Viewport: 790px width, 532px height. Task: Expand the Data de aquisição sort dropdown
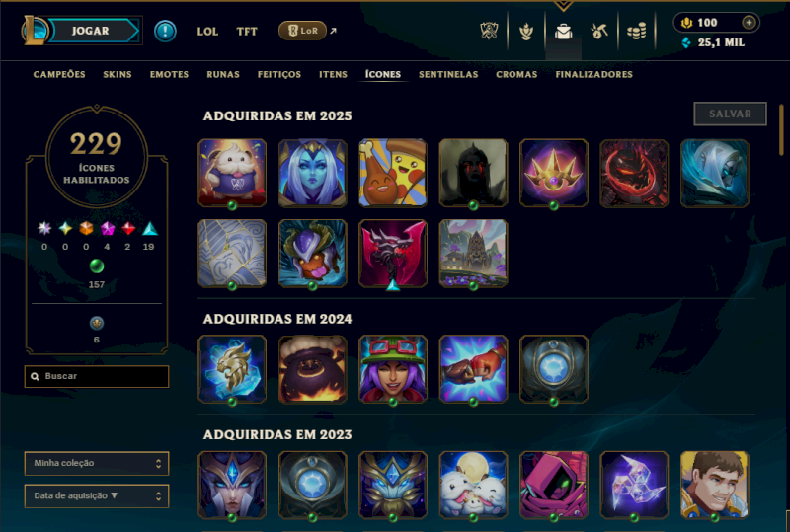[x=97, y=495]
